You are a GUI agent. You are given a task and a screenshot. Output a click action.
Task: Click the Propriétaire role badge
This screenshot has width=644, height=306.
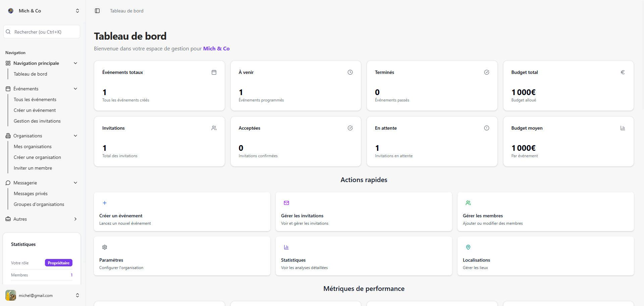coord(58,263)
